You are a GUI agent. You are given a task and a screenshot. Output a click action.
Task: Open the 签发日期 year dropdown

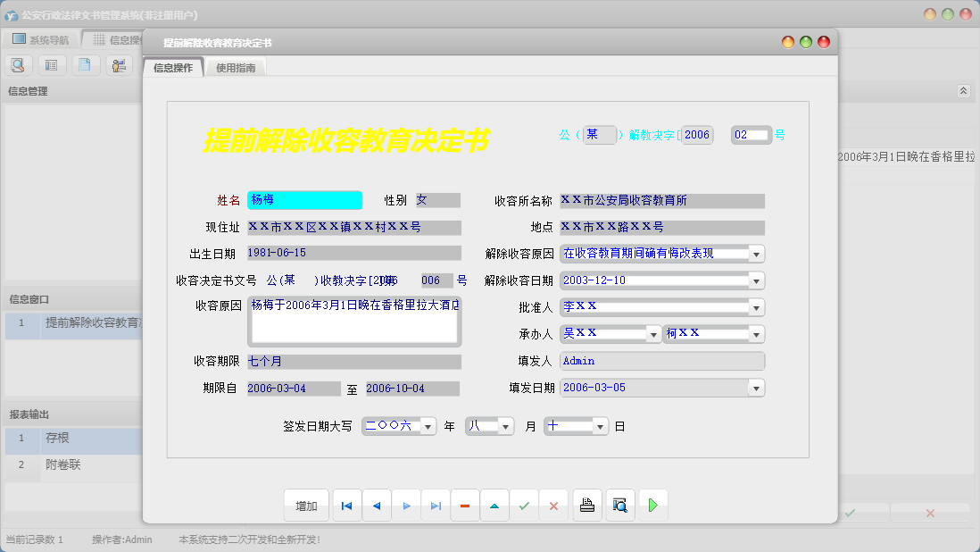pos(428,426)
